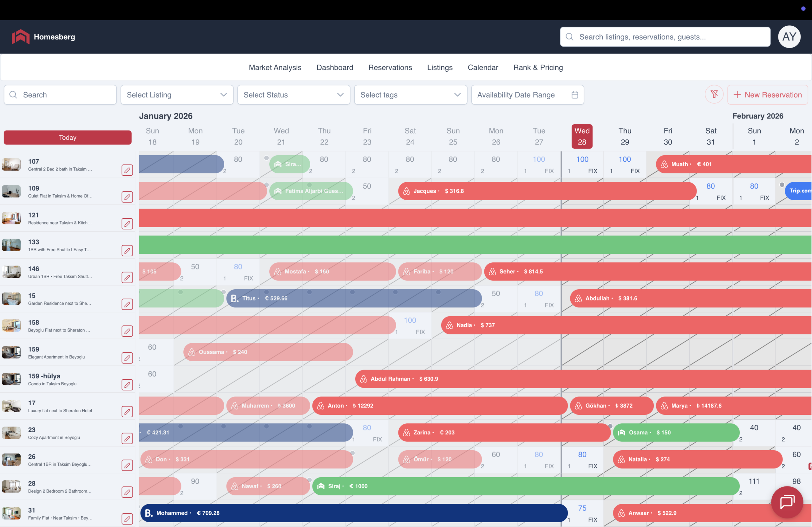
Task: Click the listings search input field
Action: (60, 95)
